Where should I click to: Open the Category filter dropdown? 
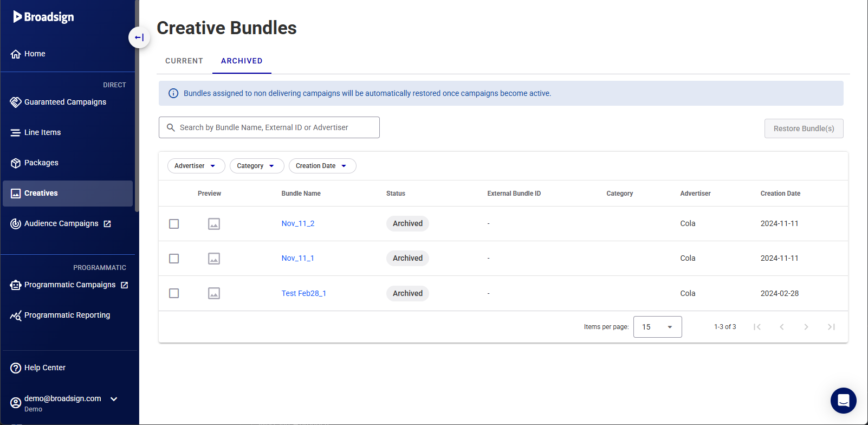256,166
